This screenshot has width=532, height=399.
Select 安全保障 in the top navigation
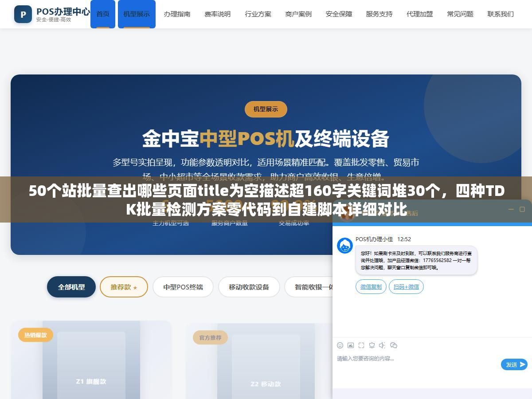339,14
